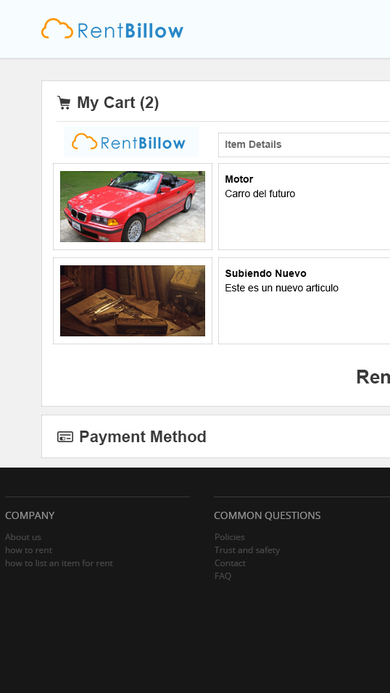Click the small RentBillow logo inside the cart
The height and width of the screenshot is (693, 390).
pyautogui.click(x=131, y=142)
